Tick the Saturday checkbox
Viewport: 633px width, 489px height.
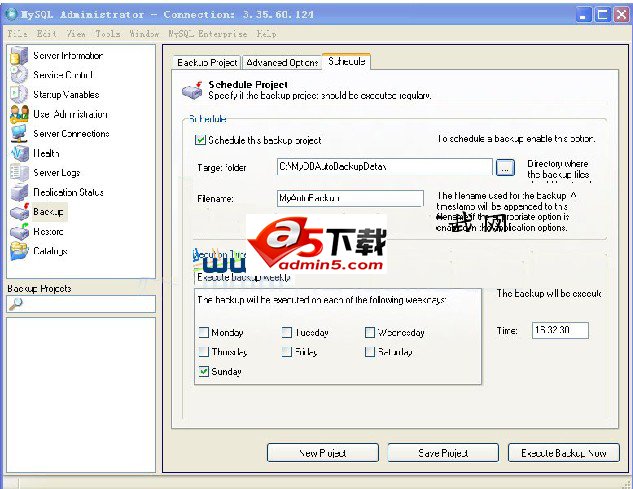pyautogui.click(x=370, y=352)
